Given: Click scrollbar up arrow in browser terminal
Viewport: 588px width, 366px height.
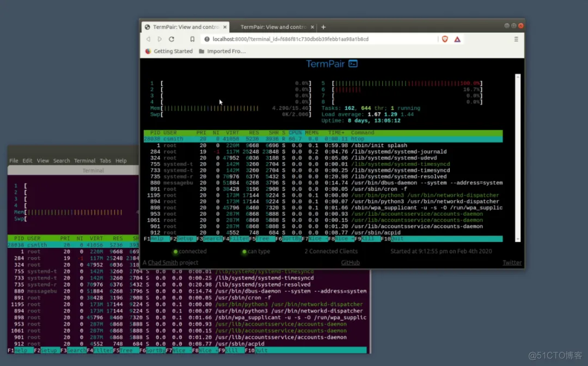Looking at the screenshot, I should pos(518,76).
